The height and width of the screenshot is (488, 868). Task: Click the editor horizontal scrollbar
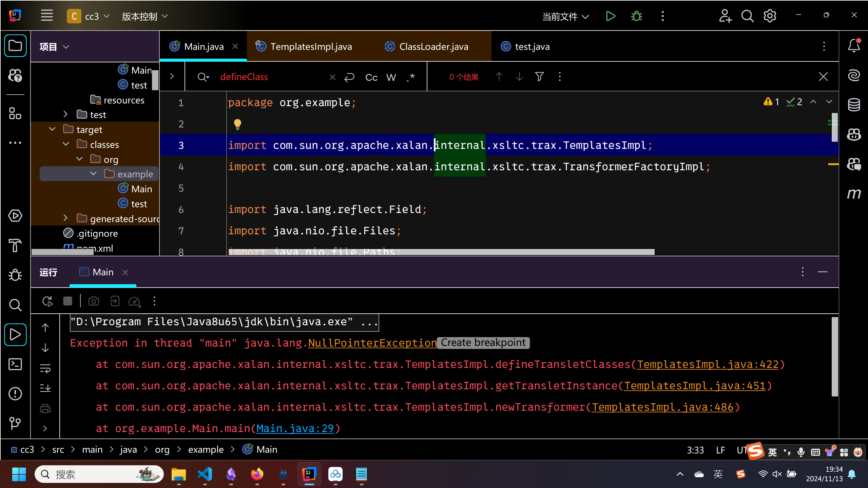point(441,252)
